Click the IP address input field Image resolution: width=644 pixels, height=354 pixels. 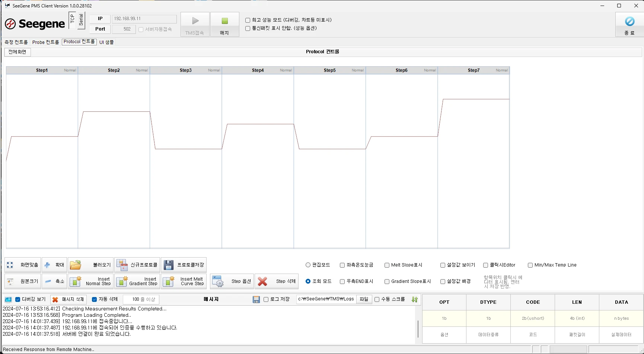[x=144, y=19]
